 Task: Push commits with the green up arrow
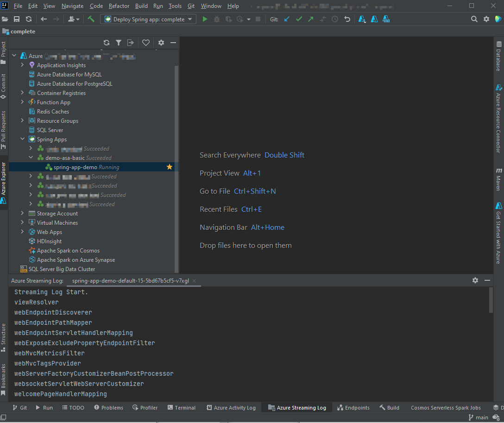(311, 19)
